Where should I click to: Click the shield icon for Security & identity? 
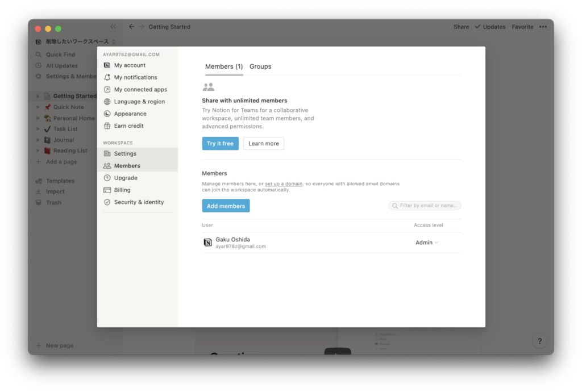(107, 202)
